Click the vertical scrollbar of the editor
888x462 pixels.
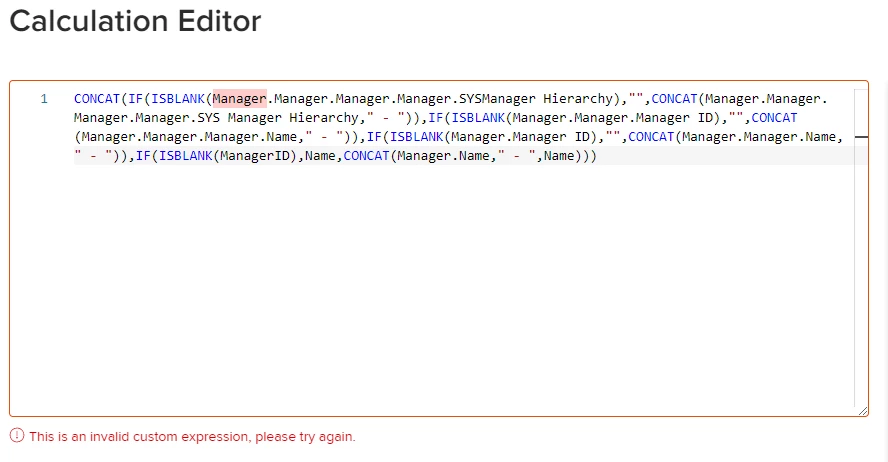click(861, 247)
